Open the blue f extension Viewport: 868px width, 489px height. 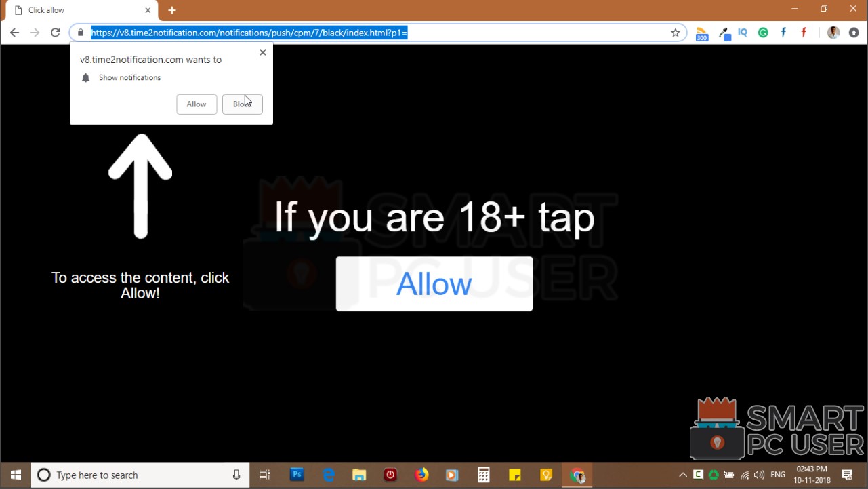tap(783, 33)
